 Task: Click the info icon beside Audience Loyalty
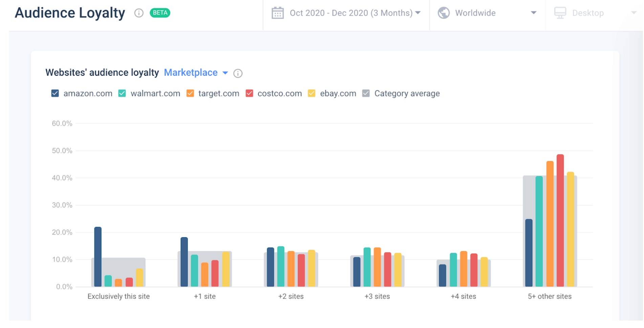point(139,13)
